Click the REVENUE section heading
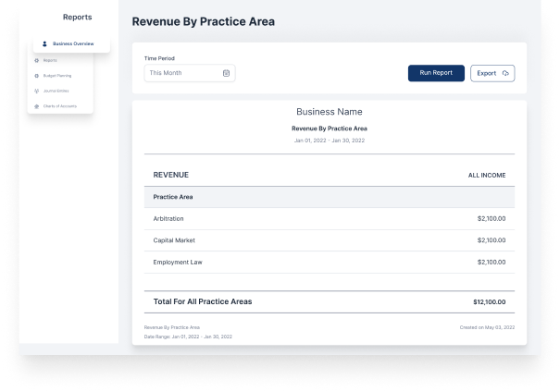The width and height of the screenshot is (560, 392). click(171, 175)
